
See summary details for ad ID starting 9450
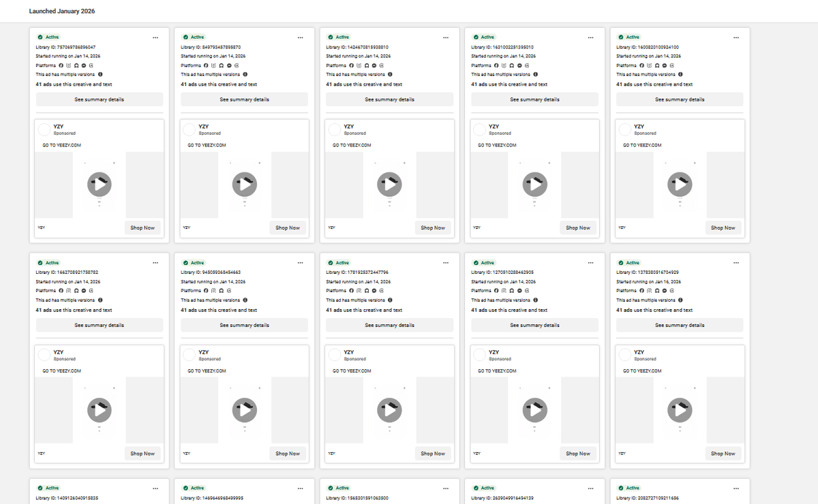click(x=245, y=325)
